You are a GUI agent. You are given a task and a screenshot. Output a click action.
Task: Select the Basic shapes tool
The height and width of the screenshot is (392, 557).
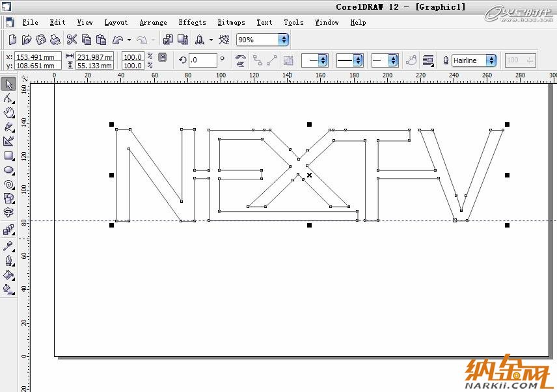tap(8, 198)
